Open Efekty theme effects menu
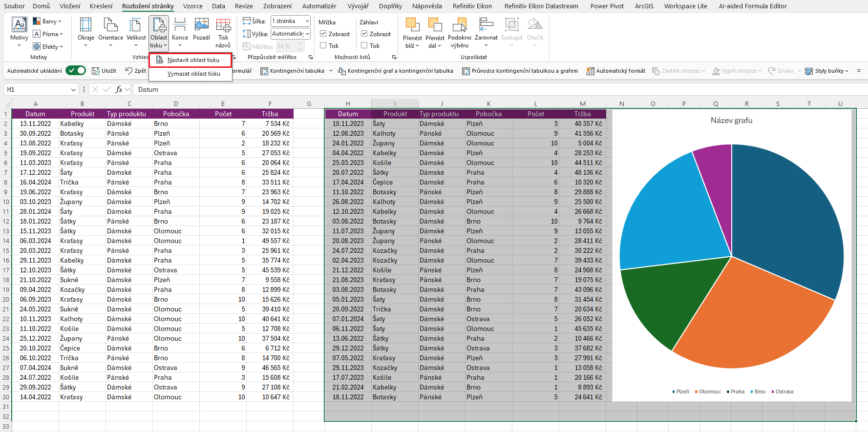Viewport: 868px width, 432px height. point(48,47)
